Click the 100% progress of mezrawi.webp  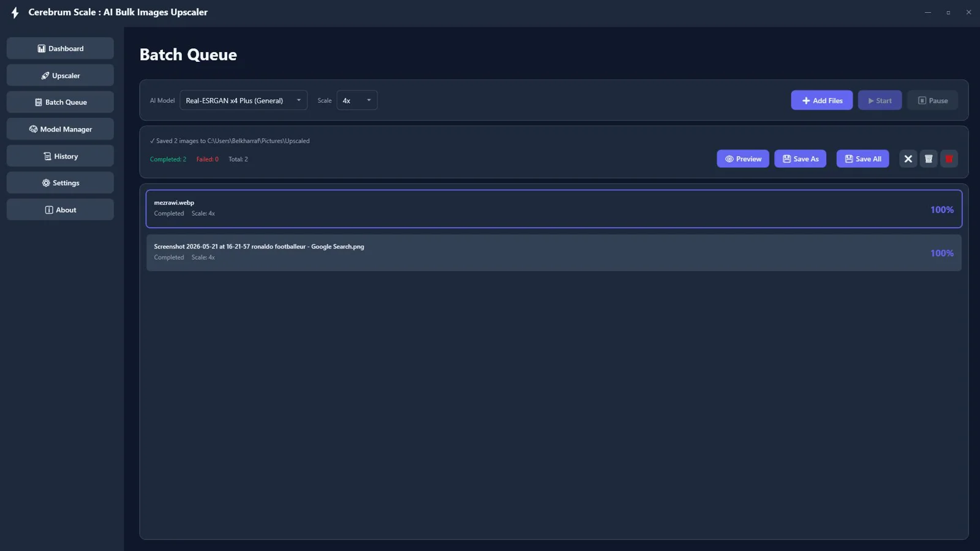point(942,209)
